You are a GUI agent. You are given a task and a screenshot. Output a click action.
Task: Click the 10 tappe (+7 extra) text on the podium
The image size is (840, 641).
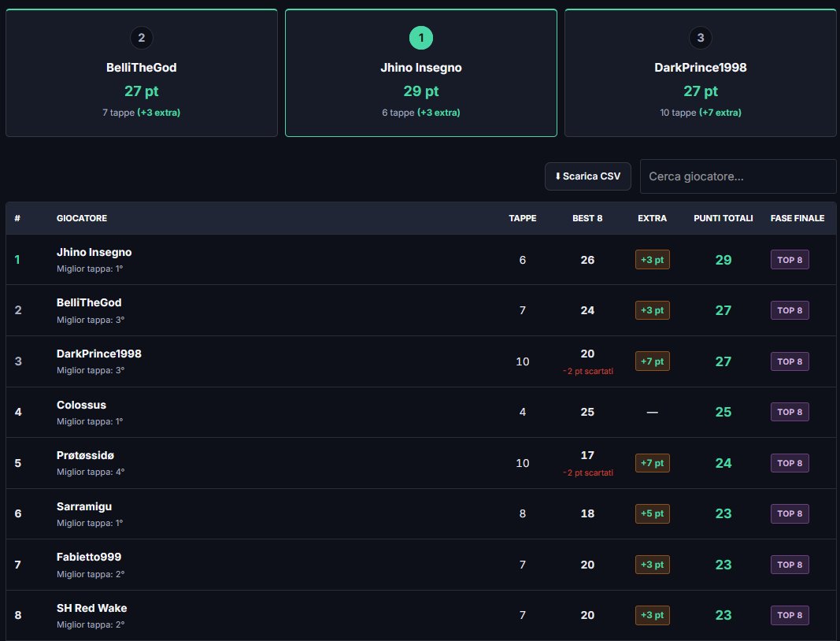(700, 113)
